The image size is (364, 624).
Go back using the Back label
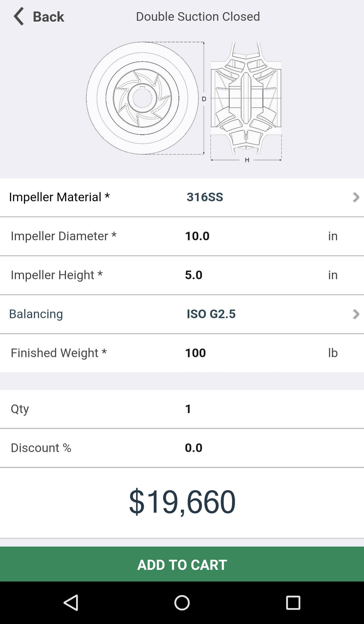coord(49,17)
